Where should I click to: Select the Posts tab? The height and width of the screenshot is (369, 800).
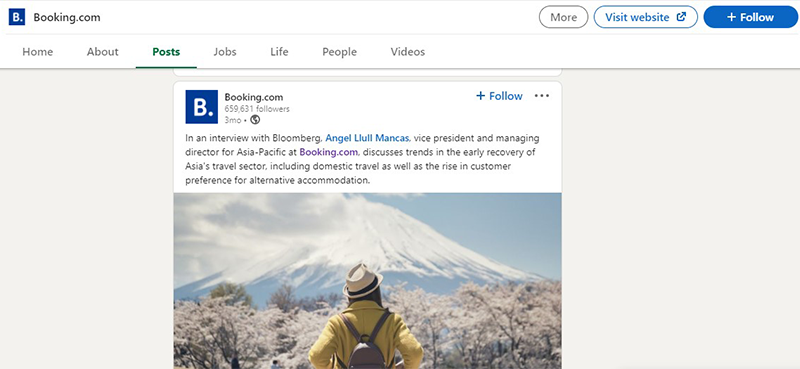tap(166, 52)
